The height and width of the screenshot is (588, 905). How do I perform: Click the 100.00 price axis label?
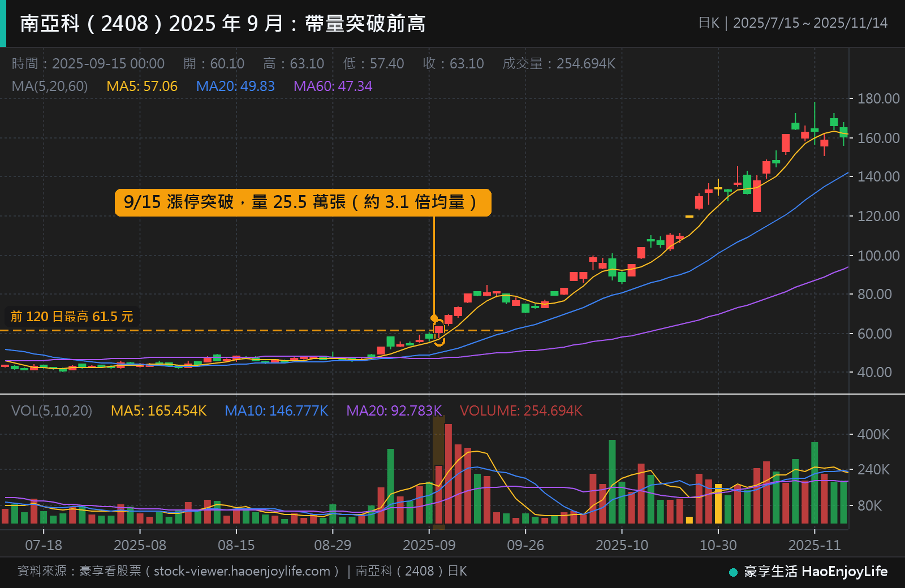[x=878, y=256]
